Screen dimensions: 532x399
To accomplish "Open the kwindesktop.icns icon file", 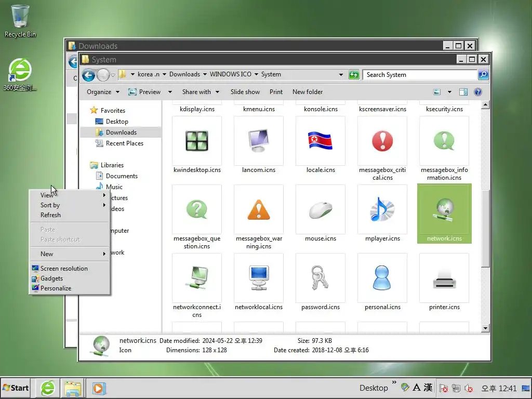I will pos(197,141).
